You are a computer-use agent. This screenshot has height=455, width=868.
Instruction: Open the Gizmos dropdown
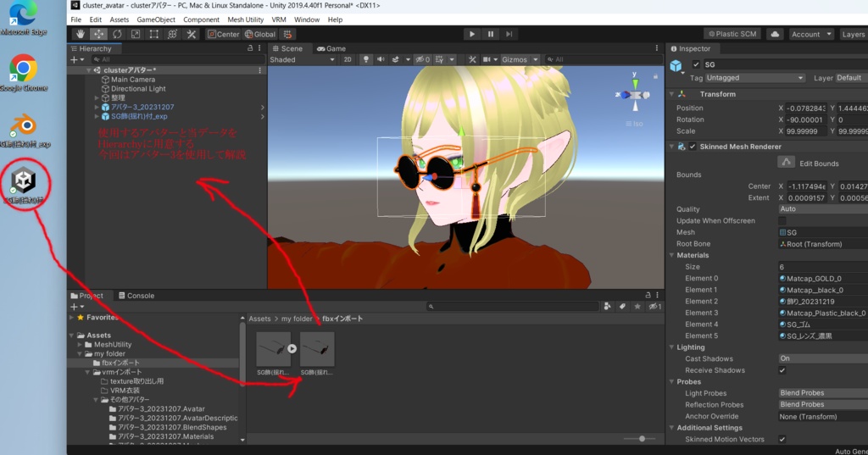tap(520, 60)
